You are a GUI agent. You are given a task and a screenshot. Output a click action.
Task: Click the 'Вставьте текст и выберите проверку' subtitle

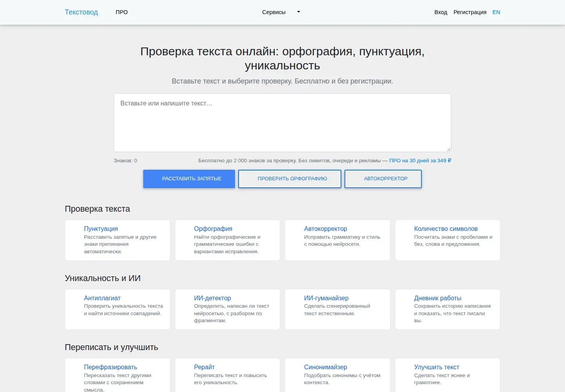click(x=282, y=81)
